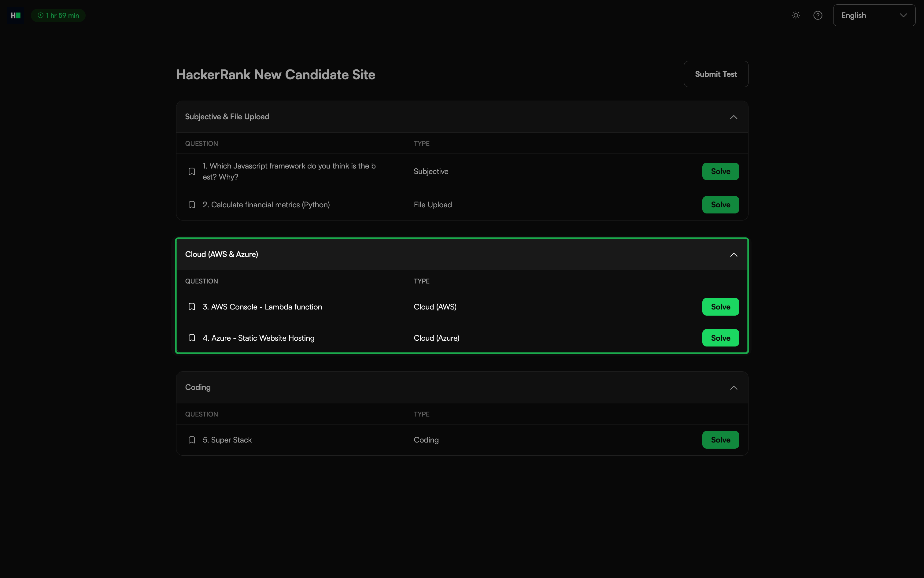Solve the Javascript framework subjective question

[x=720, y=172]
